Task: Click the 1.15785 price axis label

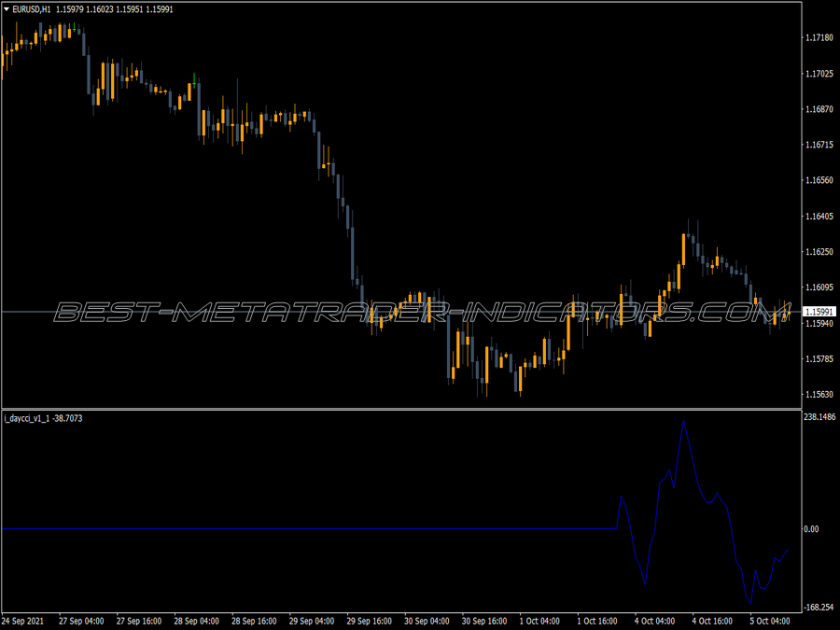Action: 819,359
